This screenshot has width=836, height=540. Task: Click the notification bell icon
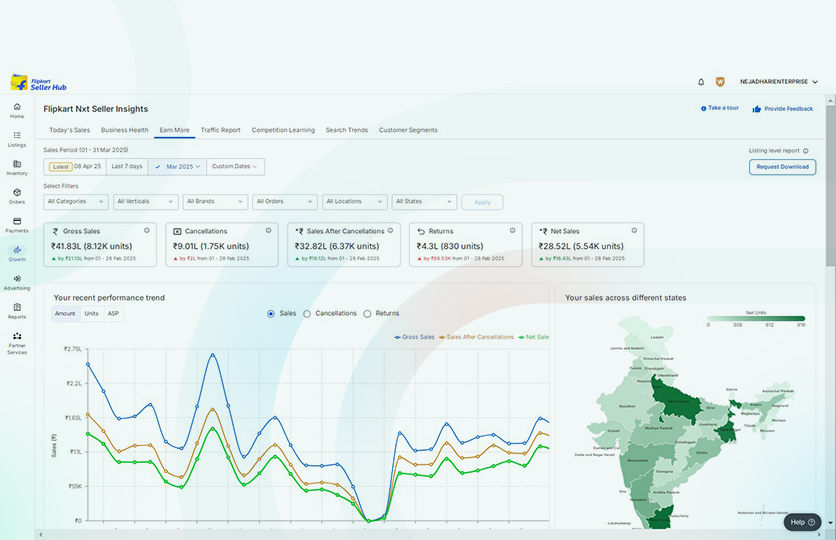(x=701, y=82)
